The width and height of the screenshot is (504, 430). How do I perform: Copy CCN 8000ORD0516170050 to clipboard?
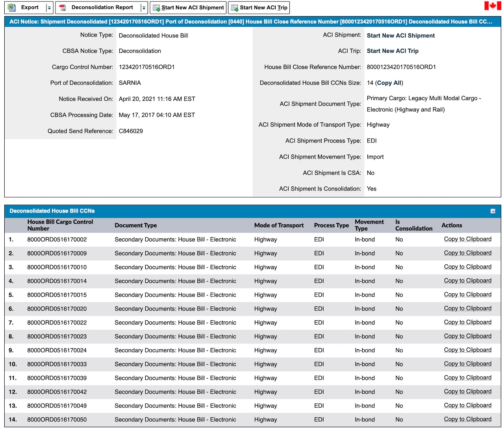(468, 419)
